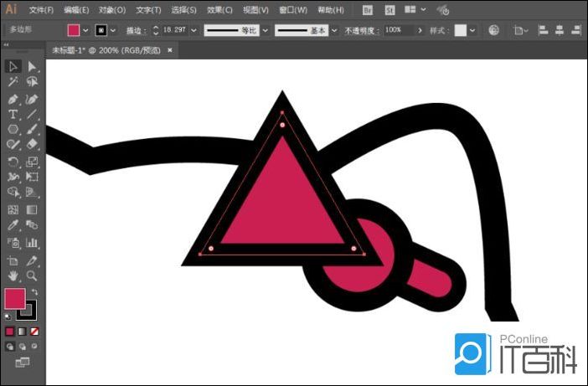Swap fill and stroke colors arrow
Viewport: 588px width, 386px height.
[34, 292]
